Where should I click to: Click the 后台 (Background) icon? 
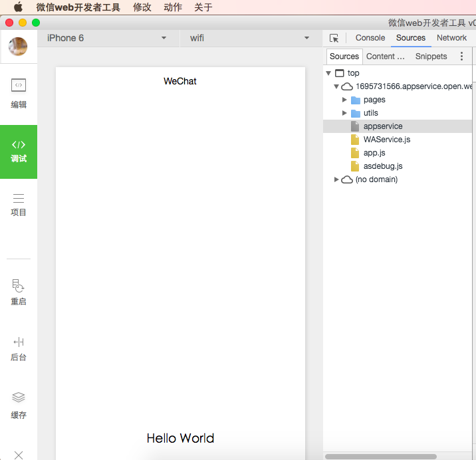[19, 348]
